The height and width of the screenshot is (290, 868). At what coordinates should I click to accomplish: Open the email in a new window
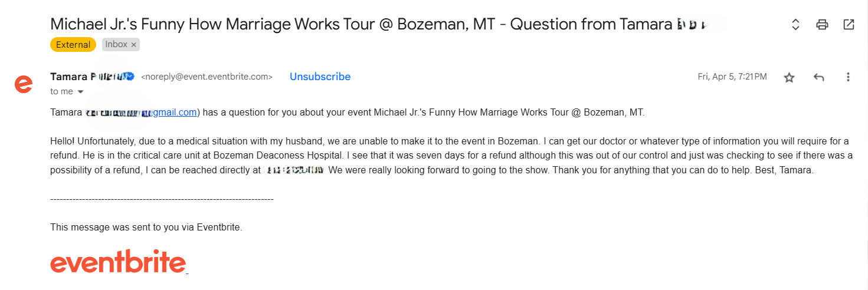click(849, 25)
